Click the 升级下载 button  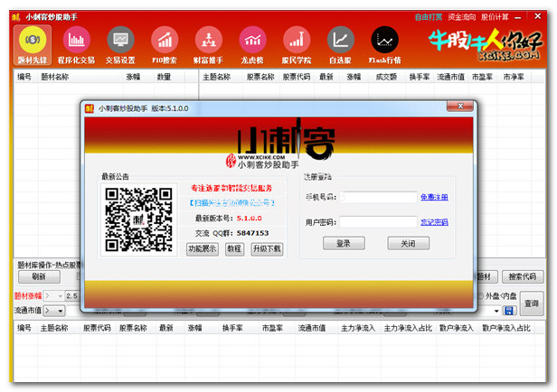(267, 248)
